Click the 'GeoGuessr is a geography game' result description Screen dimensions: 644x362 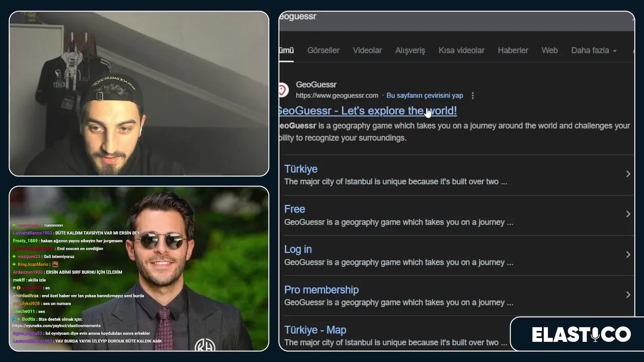[x=454, y=132]
